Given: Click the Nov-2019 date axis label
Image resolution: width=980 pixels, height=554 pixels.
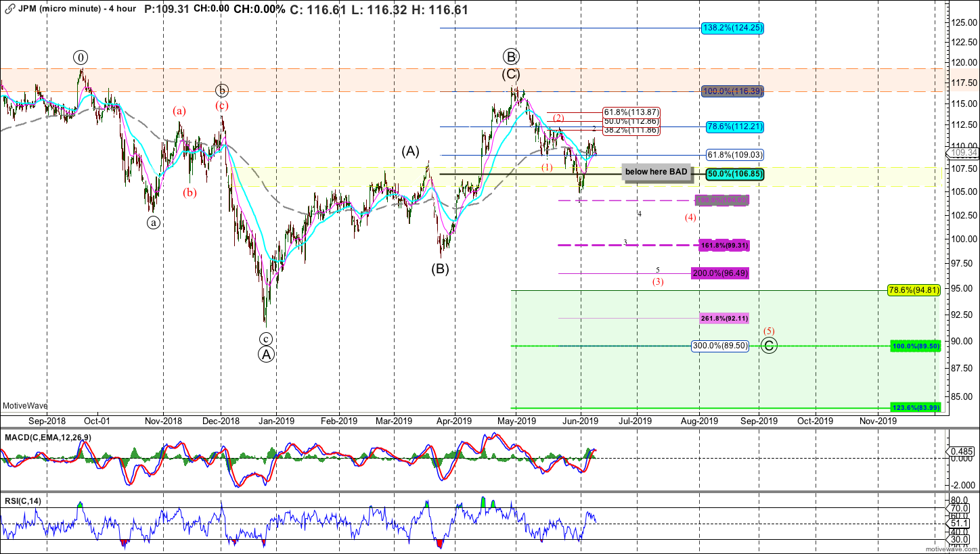Looking at the screenshot, I should click(x=878, y=420).
